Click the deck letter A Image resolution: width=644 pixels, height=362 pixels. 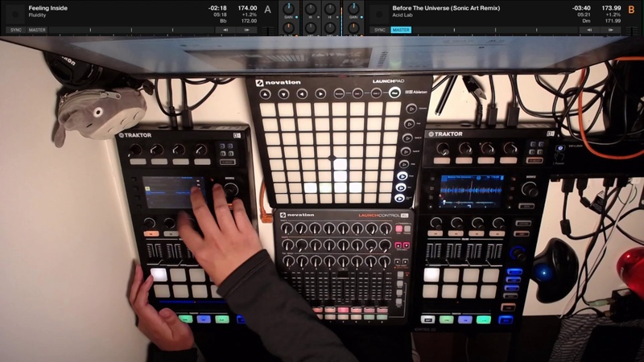pos(268,9)
